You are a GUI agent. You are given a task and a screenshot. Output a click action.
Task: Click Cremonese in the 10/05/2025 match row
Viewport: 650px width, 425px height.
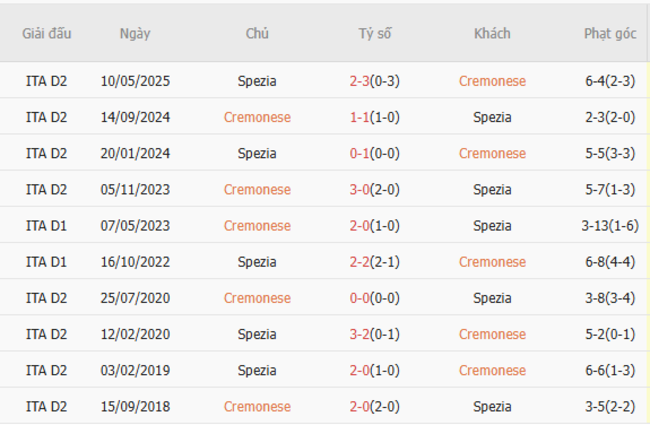pos(492,81)
